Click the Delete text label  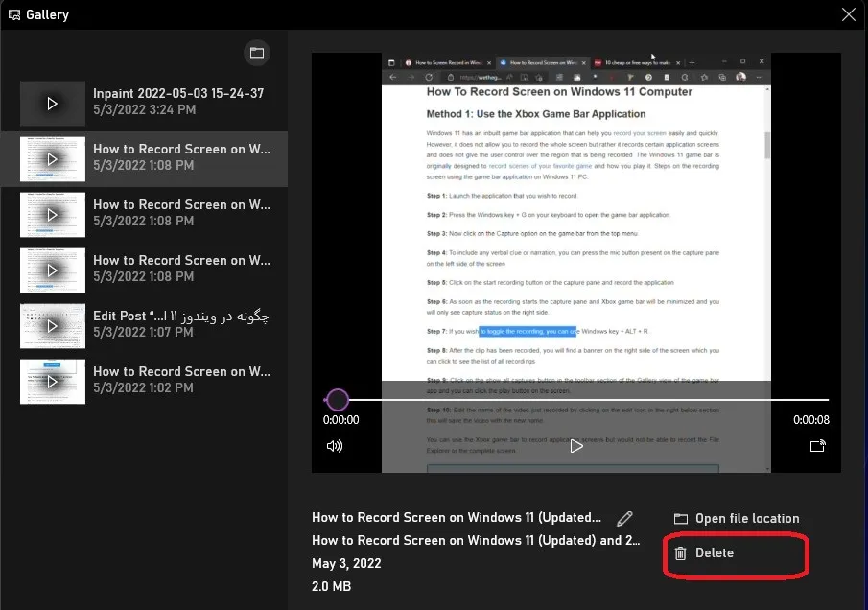point(715,553)
